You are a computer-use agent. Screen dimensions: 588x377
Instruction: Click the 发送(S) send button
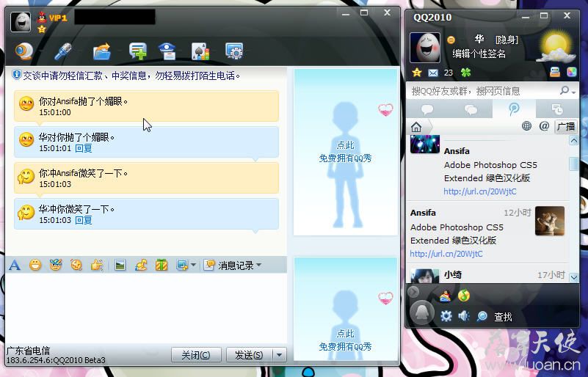coord(249,355)
